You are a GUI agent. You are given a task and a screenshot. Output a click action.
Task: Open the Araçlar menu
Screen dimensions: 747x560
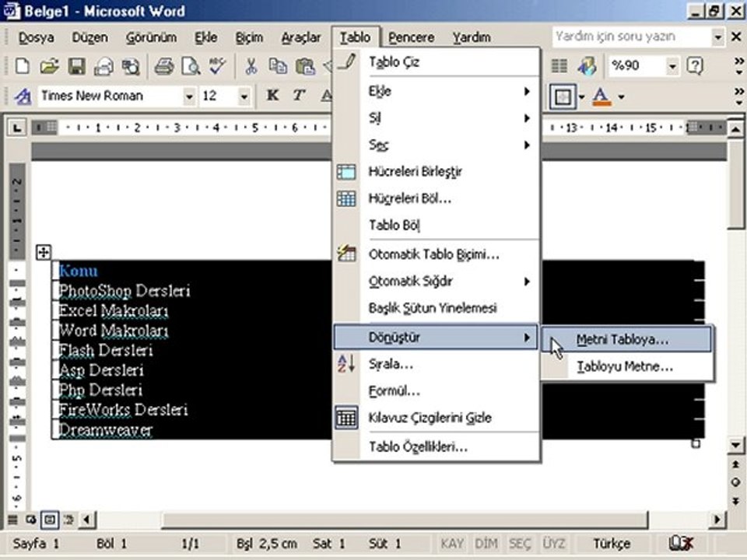click(x=301, y=37)
